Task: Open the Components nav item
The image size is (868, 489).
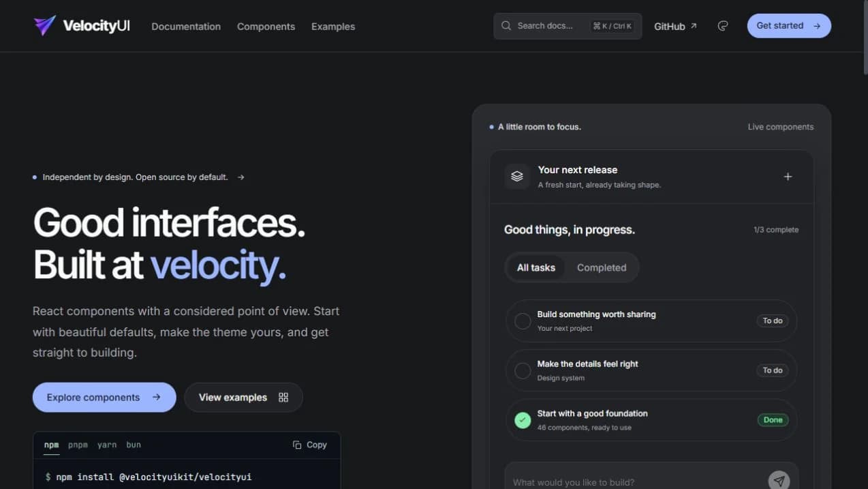Action: coord(266,27)
